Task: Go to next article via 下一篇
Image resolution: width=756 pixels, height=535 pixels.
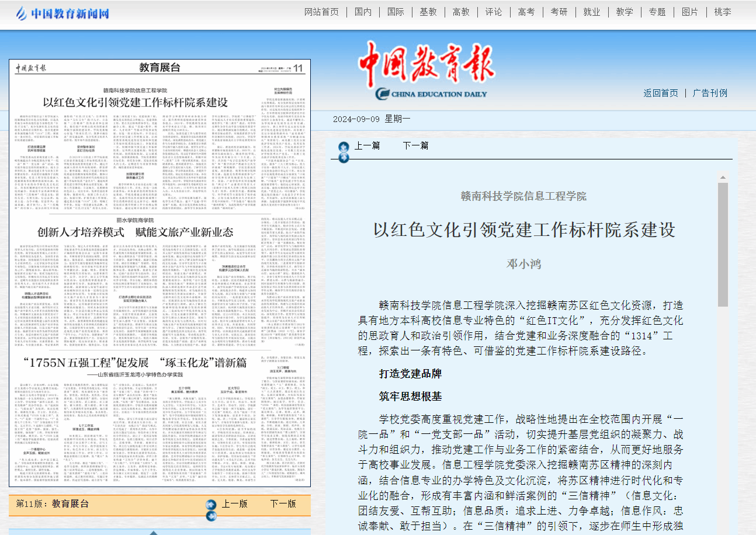Action: pos(415,145)
